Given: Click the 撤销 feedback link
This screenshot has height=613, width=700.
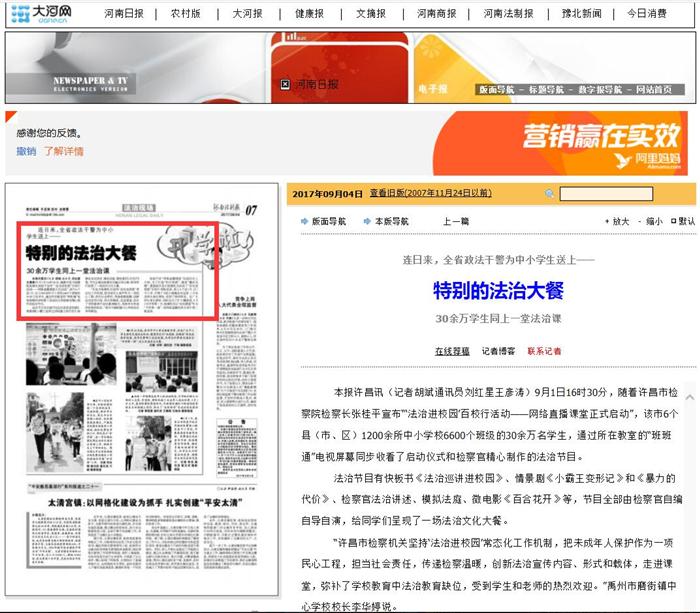Looking at the screenshot, I should pyautogui.click(x=26, y=151).
